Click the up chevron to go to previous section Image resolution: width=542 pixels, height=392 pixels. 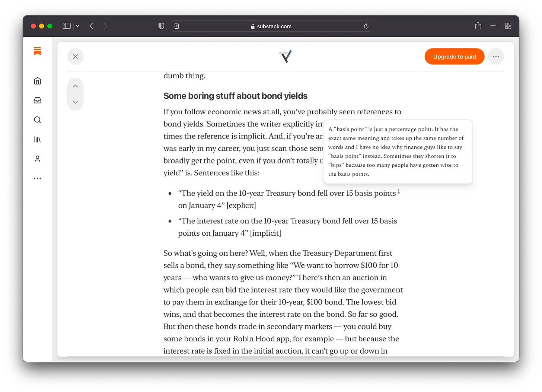click(x=75, y=86)
